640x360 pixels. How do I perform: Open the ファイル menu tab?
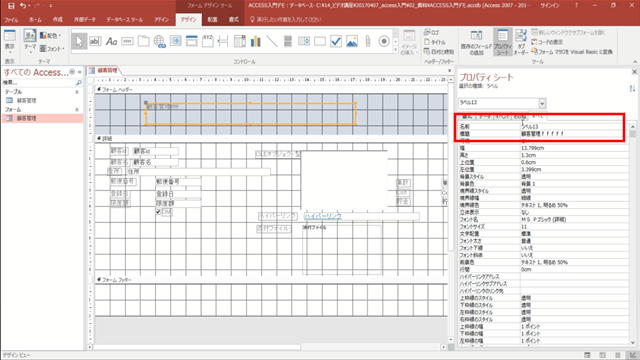[x=11, y=20]
